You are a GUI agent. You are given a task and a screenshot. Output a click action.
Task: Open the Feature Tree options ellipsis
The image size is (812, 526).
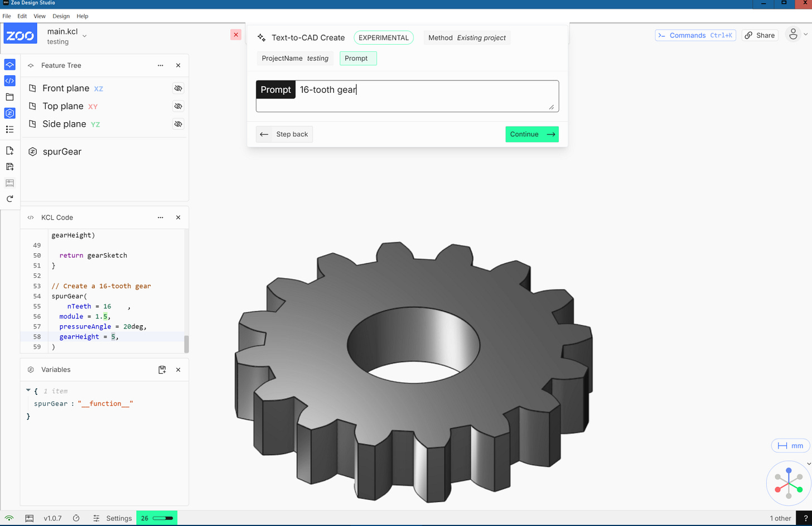161,65
